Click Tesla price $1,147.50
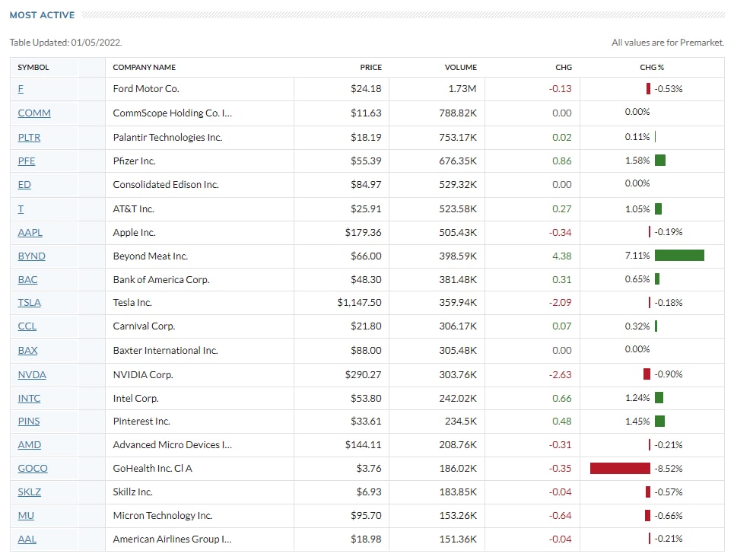This screenshot has height=560, width=734. pyautogui.click(x=360, y=303)
